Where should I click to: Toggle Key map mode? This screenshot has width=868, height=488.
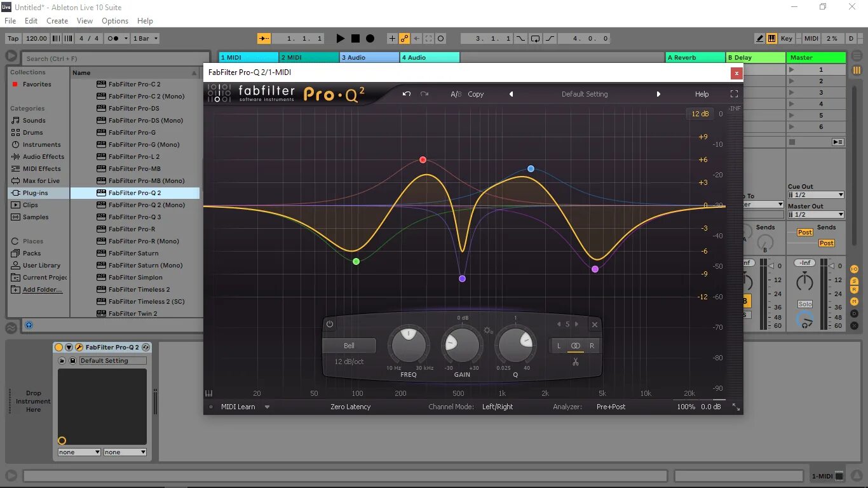787,38
